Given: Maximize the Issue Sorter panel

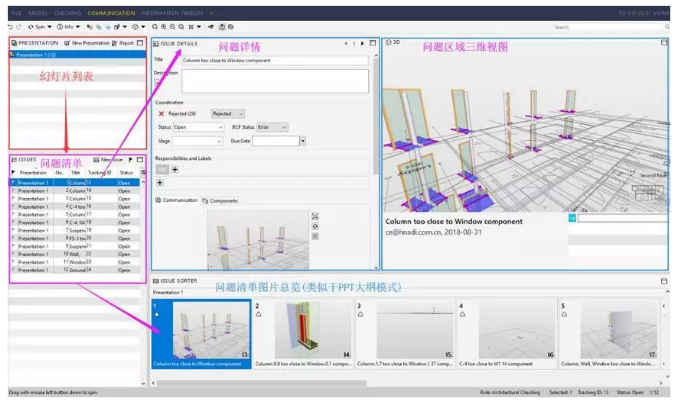Looking at the screenshot, I should point(664,281).
